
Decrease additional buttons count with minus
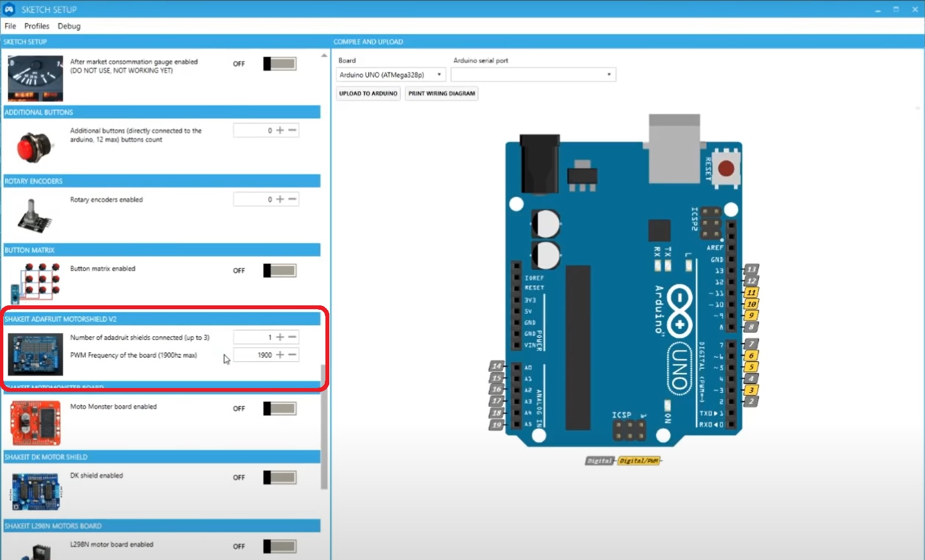coord(292,130)
